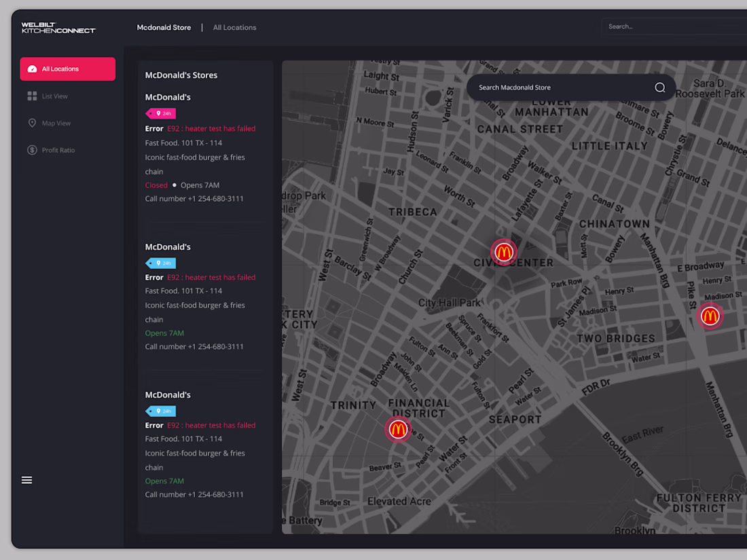Click the TRIBECA label on the map

pyautogui.click(x=413, y=212)
